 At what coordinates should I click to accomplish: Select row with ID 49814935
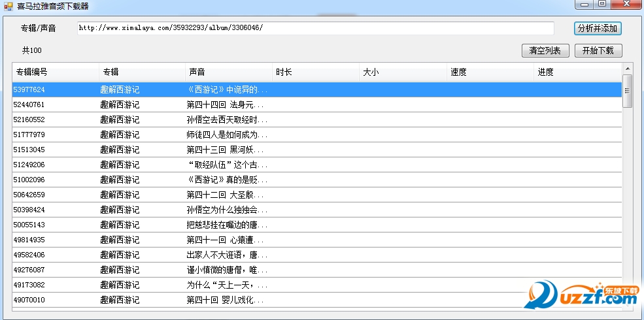tap(316, 240)
